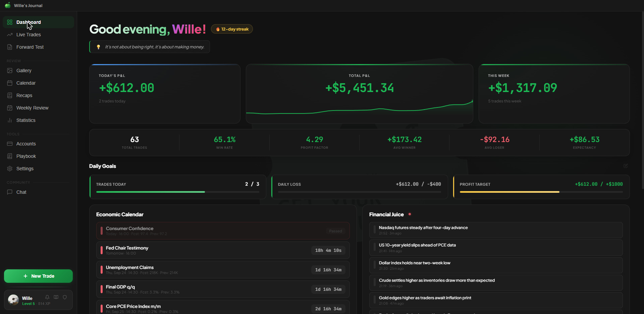
Task: Click the Profit Target progress bar
Action: pyautogui.click(x=541, y=192)
